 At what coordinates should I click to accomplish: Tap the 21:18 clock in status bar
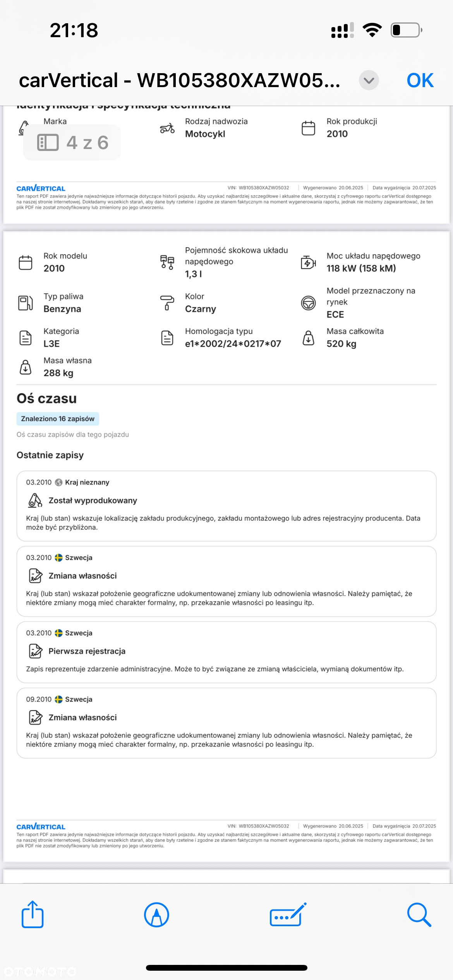pyautogui.click(x=74, y=30)
